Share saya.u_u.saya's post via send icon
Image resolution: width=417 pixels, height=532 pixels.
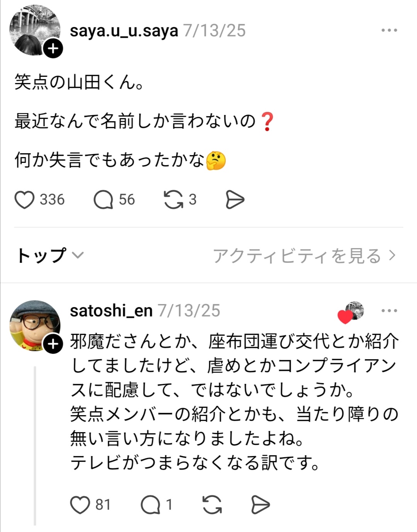point(235,200)
